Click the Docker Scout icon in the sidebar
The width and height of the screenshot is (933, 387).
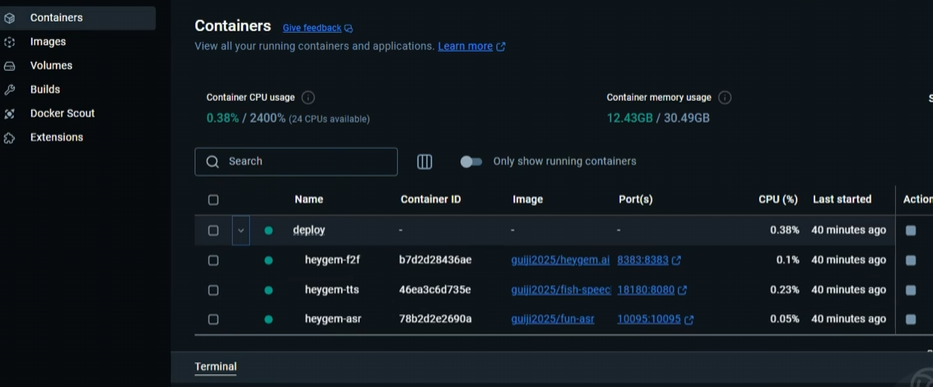coord(9,113)
